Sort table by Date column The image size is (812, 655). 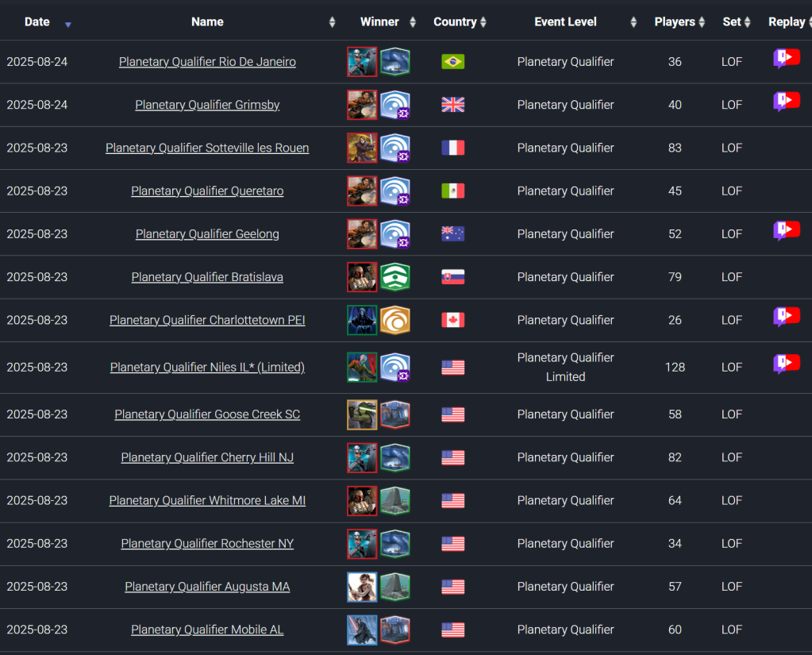pyautogui.click(x=37, y=22)
